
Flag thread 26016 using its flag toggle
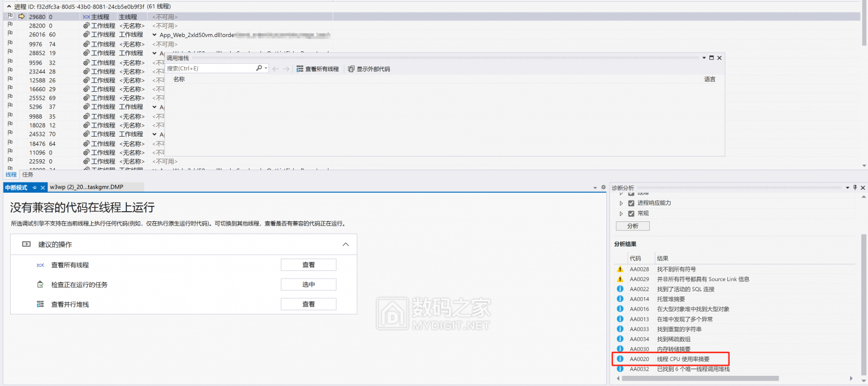pyautogui.click(x=10, y=35)
